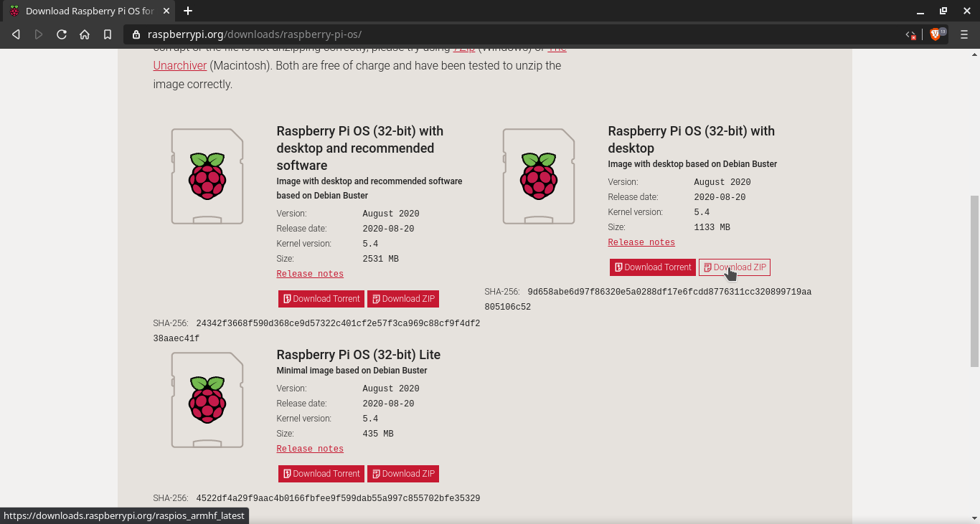Click heading Raspberry Pi OS (32-bit) Lite

point(359,355)
